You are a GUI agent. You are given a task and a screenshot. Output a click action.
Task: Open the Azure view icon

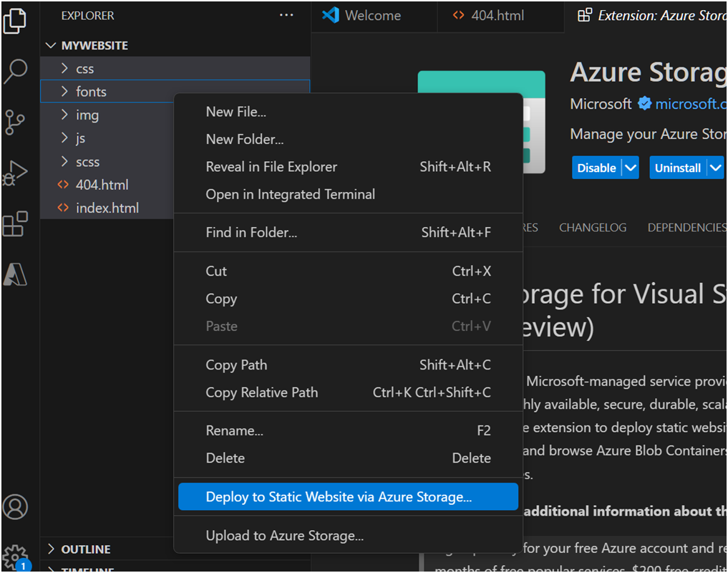[15, 274]
